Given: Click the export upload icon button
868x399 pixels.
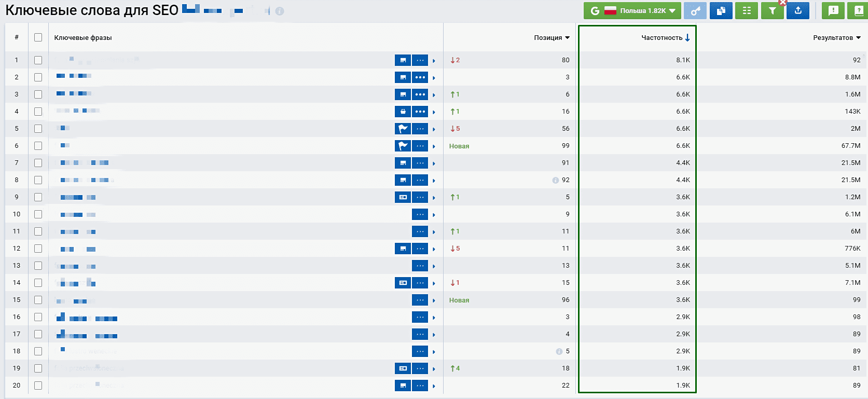Looking at the screenshot, I should point(798,10).
